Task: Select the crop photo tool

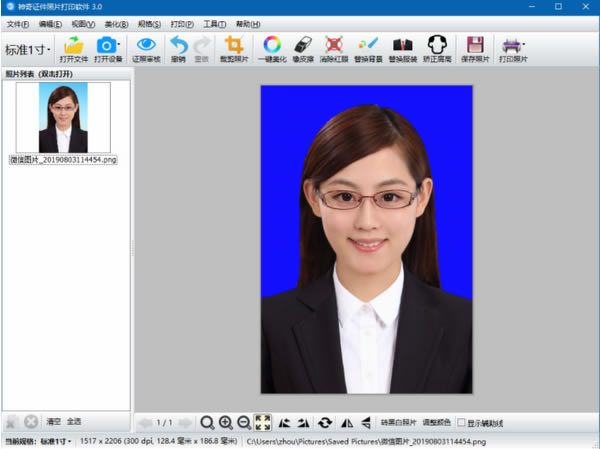Action: coord(234,46)
